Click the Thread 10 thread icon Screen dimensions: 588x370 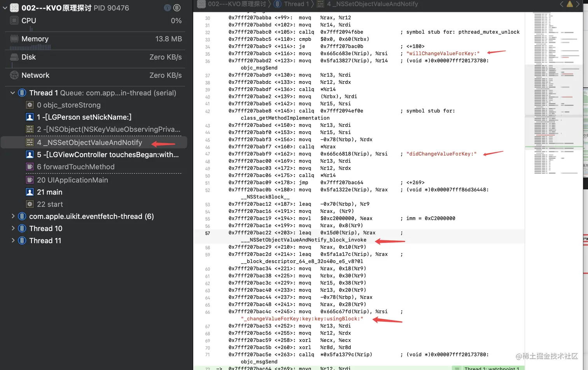(x=22, y=228)
